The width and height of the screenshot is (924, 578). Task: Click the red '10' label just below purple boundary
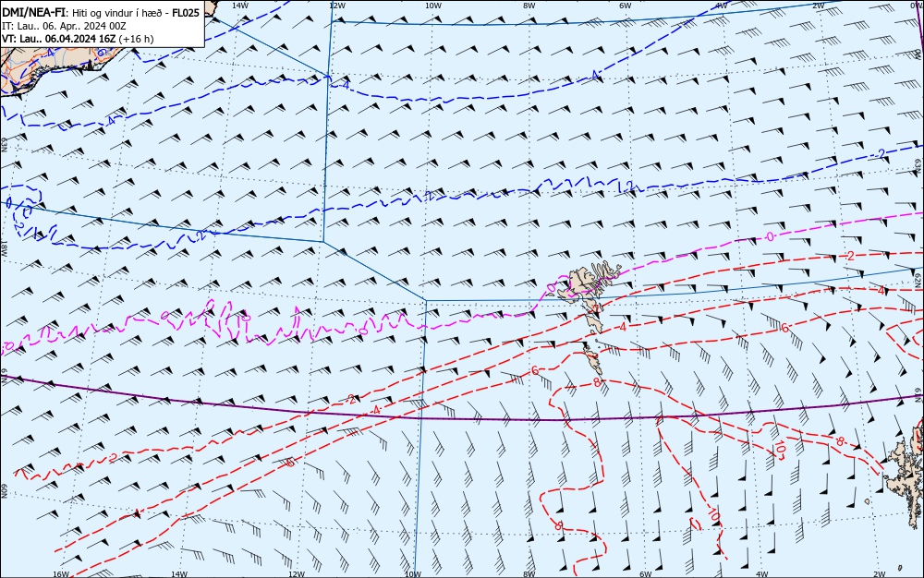(x=780, y=448)
